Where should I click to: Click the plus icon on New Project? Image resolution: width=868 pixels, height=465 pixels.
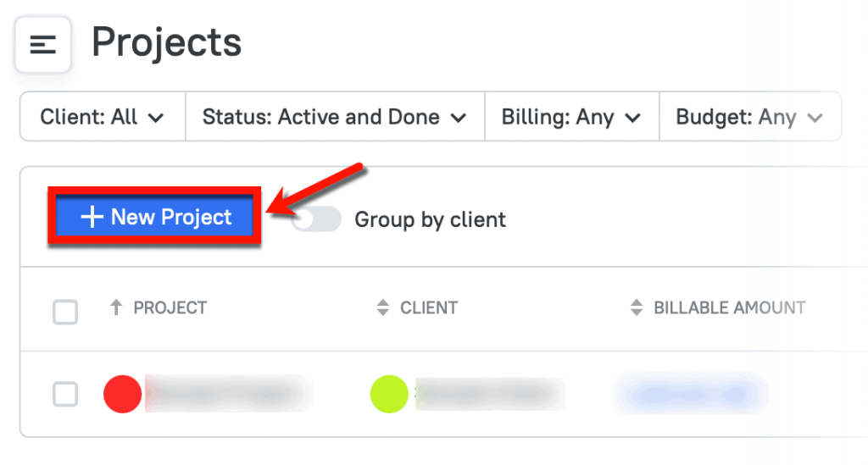[91, 218]
